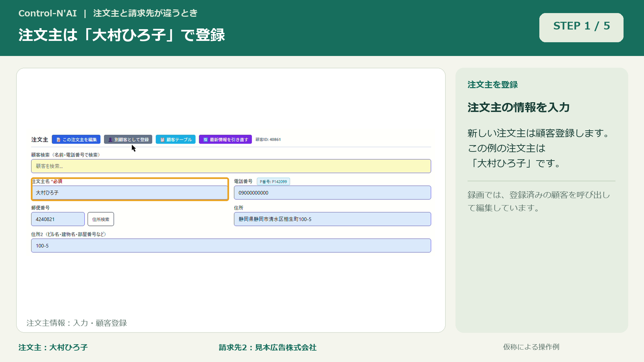Screen dimensions: 644x362
Task: Click the 注文主：大村ひろ子 footer text
Action: [x=53, y=348]
